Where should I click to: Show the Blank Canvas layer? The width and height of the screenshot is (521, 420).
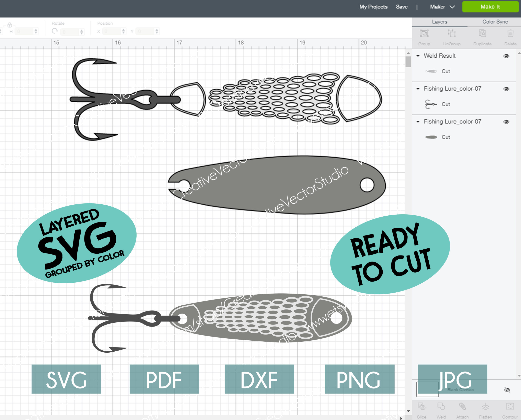pos(507,390)
